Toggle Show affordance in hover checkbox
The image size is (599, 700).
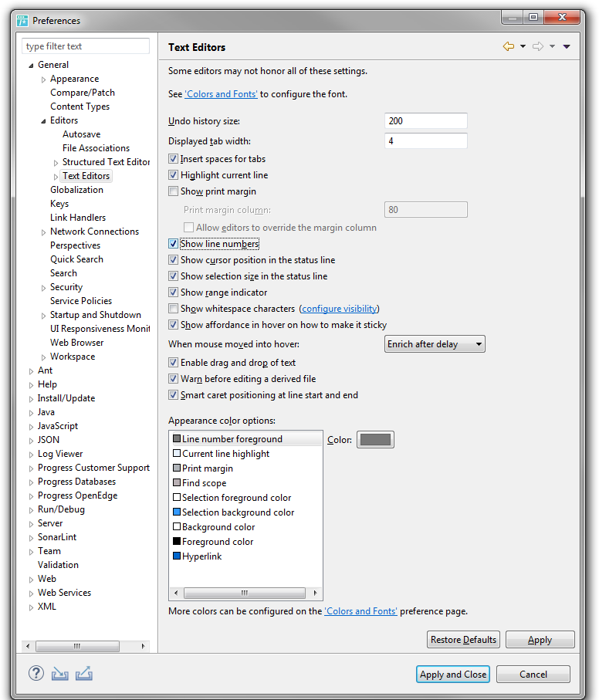[x=173, y=325]
